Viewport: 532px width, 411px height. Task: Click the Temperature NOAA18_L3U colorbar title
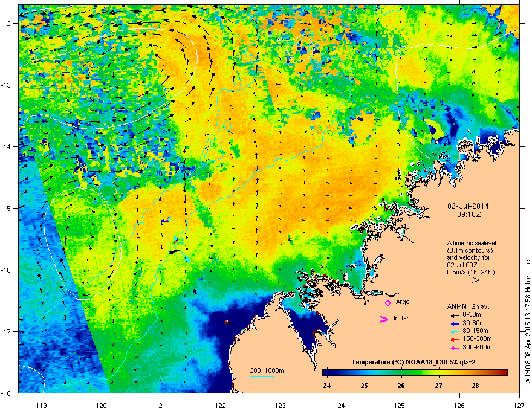point(414,362)
